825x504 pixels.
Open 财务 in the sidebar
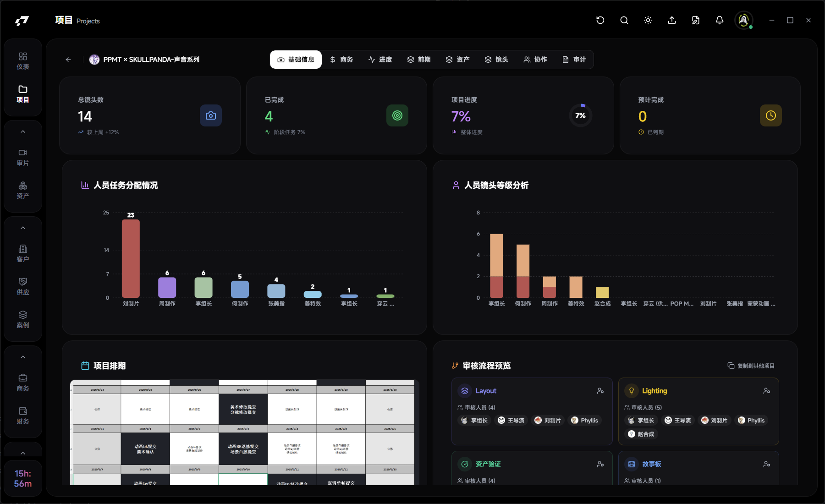23,416
